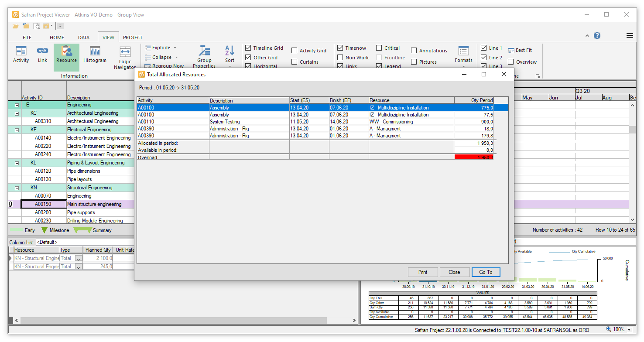Enable the Activity Grid checkbox
The image size is (644, 342).
pos(295,51)
